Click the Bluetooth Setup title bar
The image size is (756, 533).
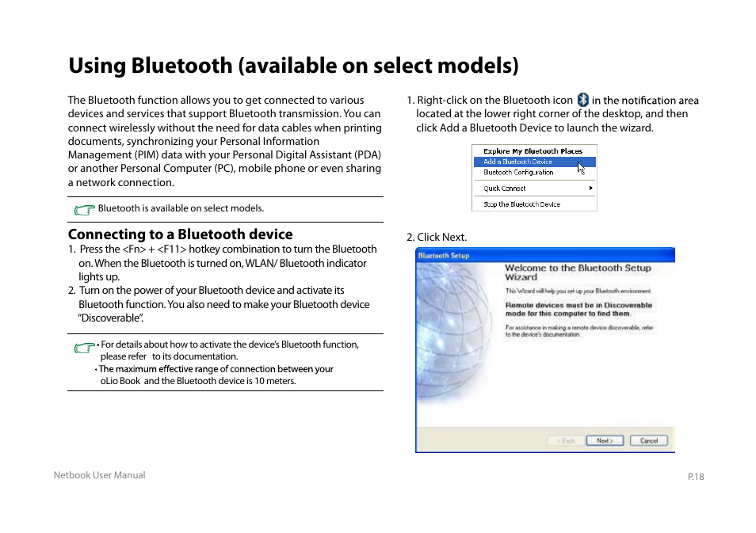click(x=545, y=256)
